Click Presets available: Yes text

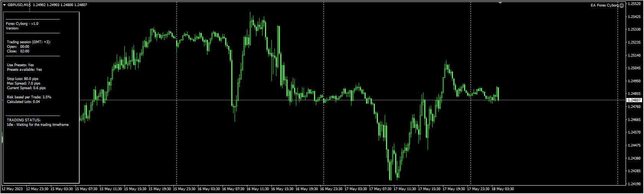[x=25, y=70]
